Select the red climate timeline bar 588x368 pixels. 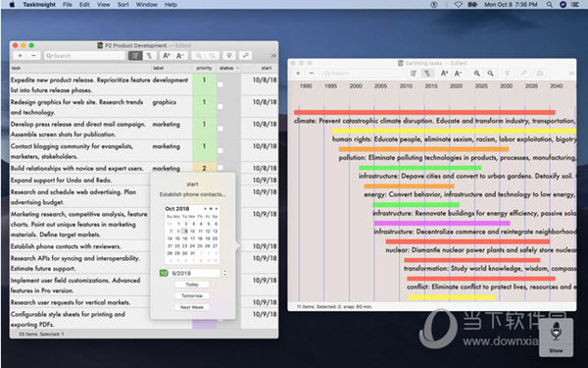click(x=424, y=112)
